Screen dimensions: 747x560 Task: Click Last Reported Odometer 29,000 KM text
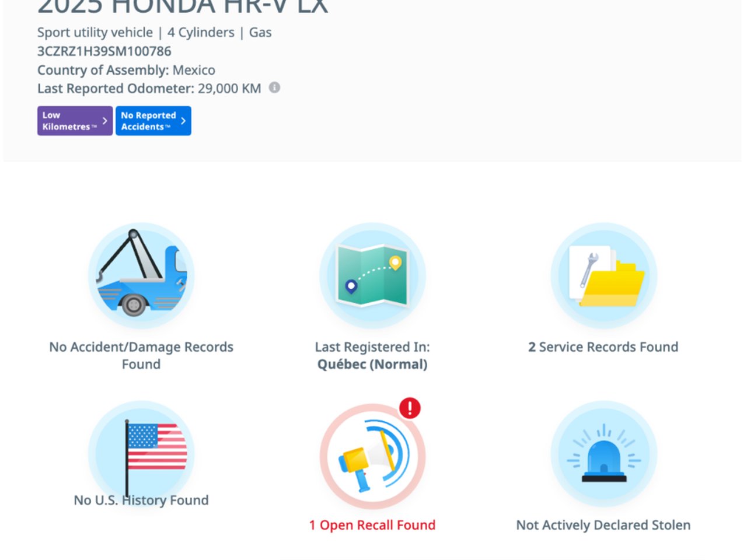(149, 89)
